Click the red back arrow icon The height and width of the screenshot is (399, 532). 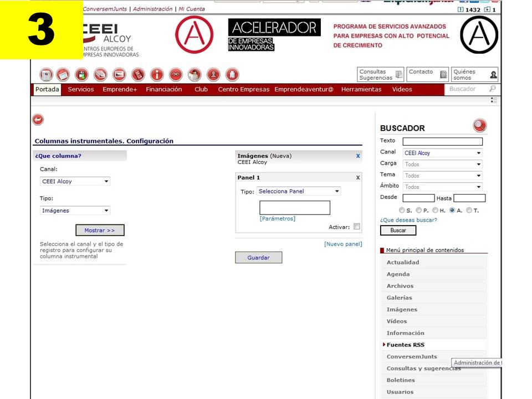[38, 119]
